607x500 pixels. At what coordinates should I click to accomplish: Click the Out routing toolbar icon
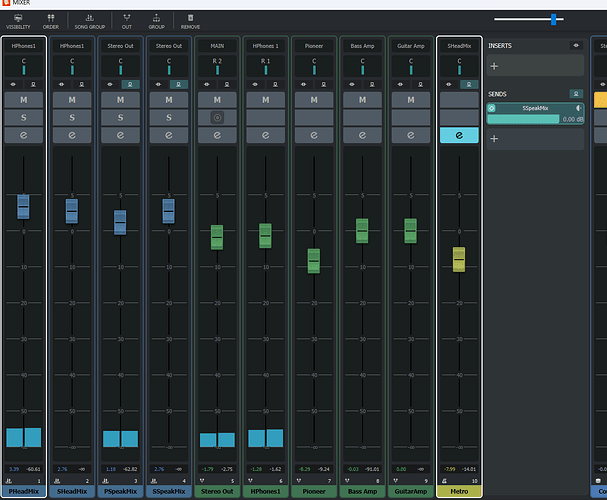coord(127,22)
